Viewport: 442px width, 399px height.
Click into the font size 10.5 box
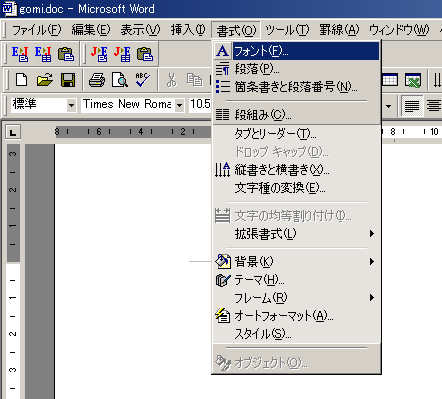[x=200, y=105]
